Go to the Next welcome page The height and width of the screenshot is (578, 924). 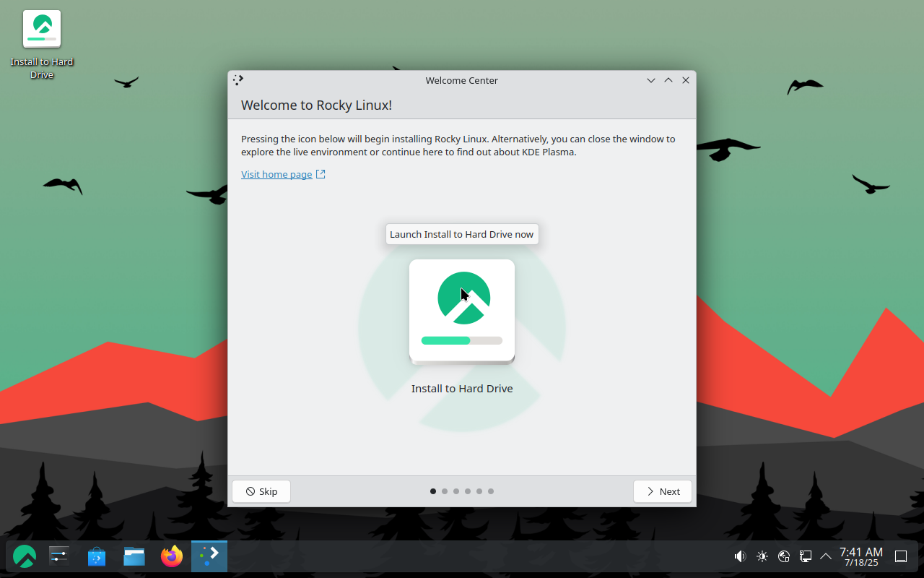(663, 491)
